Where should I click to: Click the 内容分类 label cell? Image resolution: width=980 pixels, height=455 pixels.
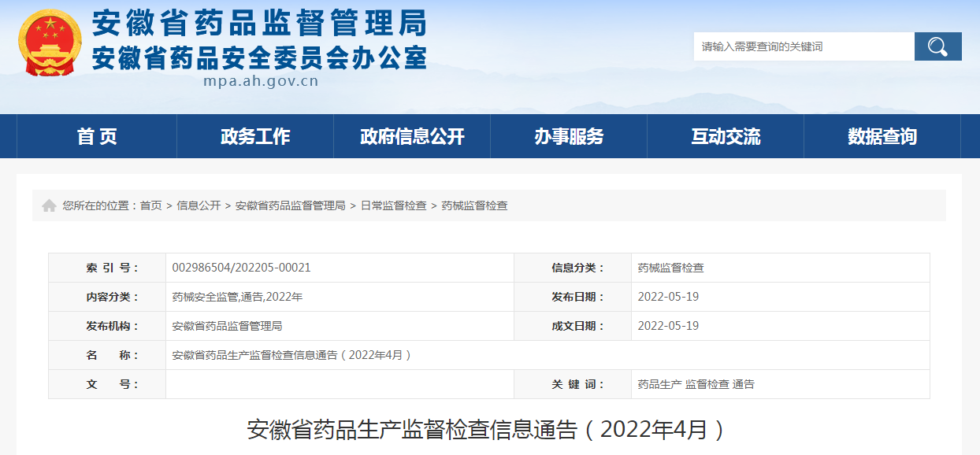coord(107,297)
